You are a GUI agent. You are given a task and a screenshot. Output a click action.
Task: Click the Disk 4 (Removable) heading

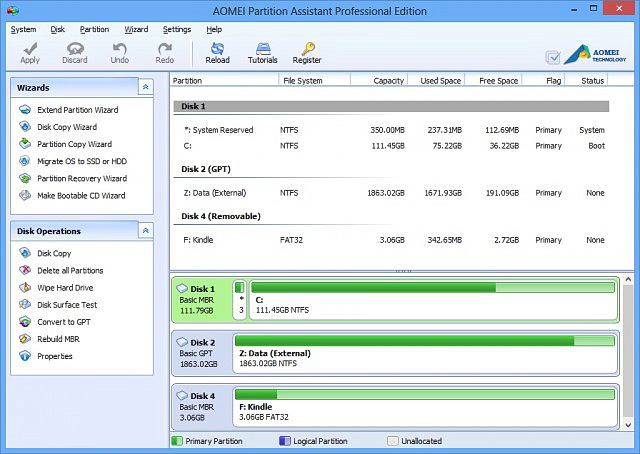tap(221, 216)
